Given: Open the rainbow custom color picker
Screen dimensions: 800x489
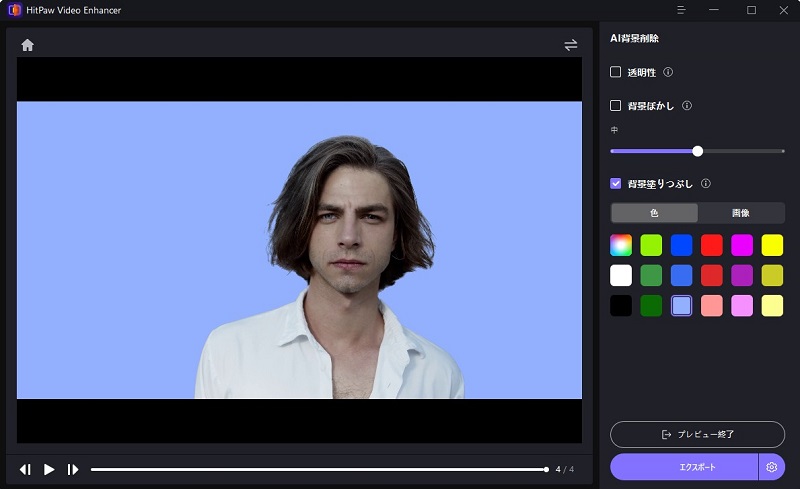Looking at the screenshot, I should pyautogui.click(x=621, y=245).
